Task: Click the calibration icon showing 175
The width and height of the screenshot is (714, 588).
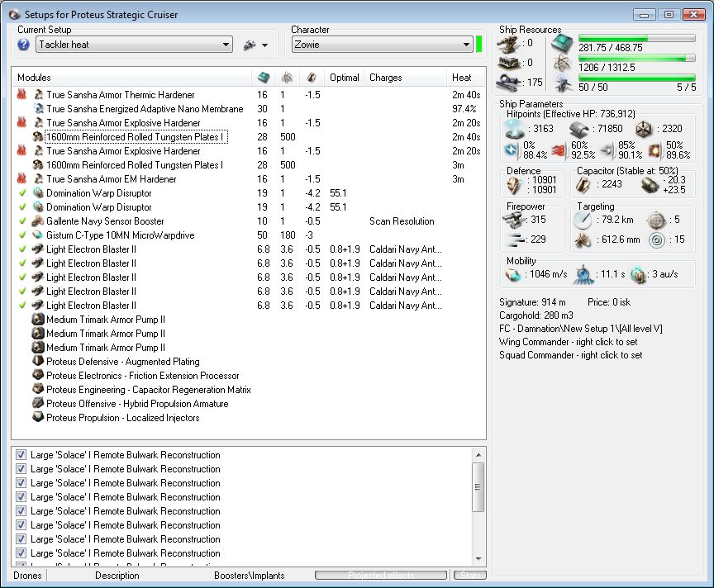Action: click(x=508, y=82)
